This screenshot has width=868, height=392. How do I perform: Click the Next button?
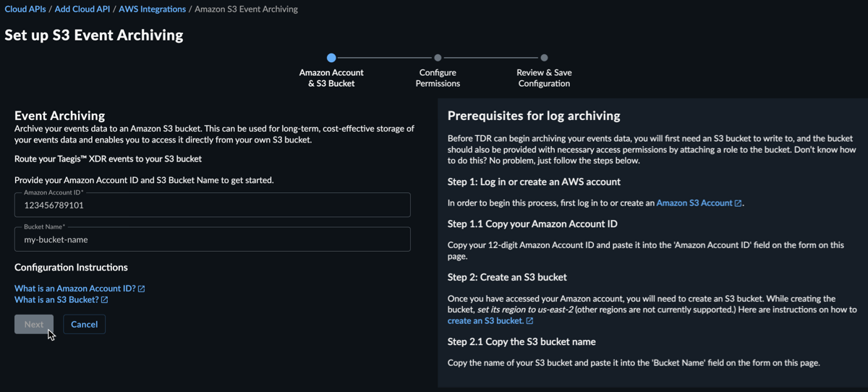(34, 324)
